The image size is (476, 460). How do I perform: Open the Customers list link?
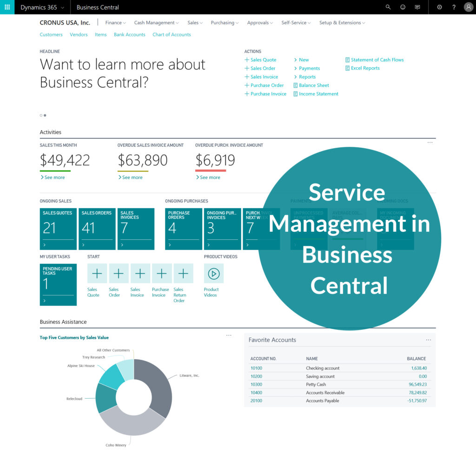tap(51, 34)
